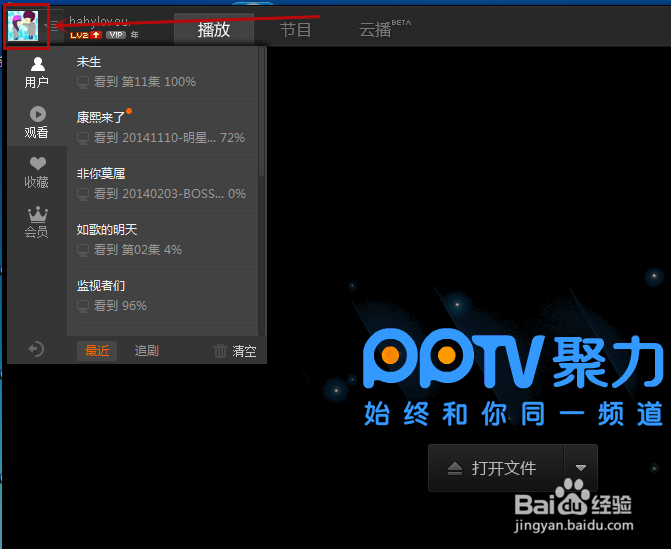This screenshot has width=671, height=549.
Task: Expand the dropdown arrow beside 打开文件
Action: click(x=581, y=468)
